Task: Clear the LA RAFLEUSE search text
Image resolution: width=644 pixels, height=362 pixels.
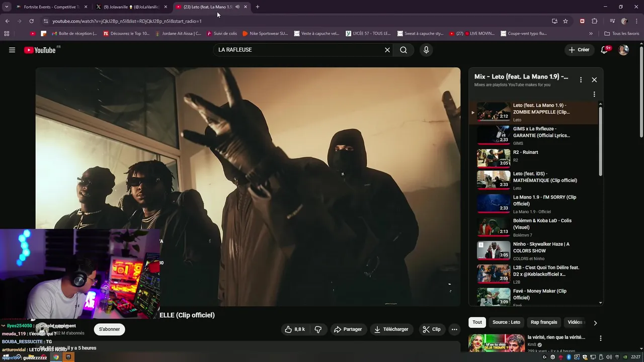Action: (387, 50)
